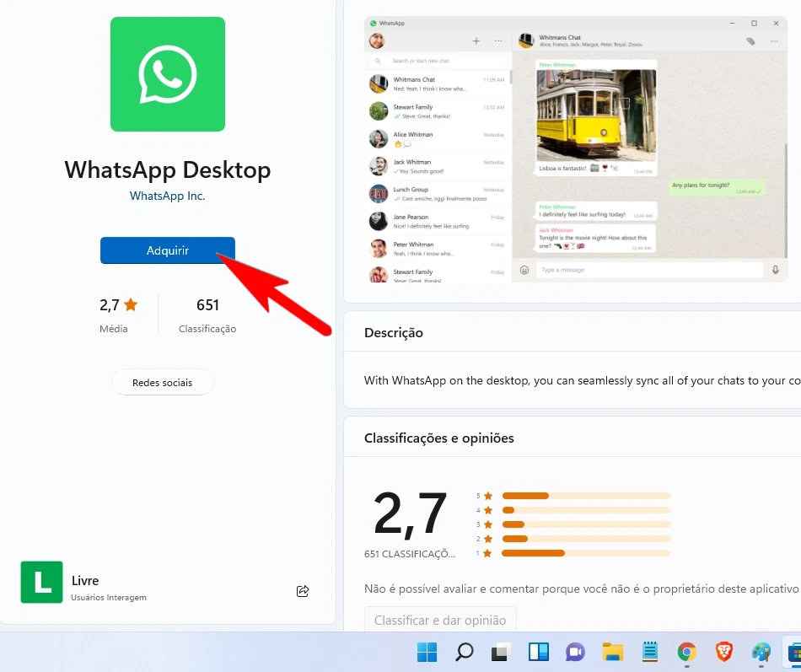The width and height of the screenshot is (801, 672).
Task: Click the 'Classificação' label under 651
Action: [x=207, y=329]
